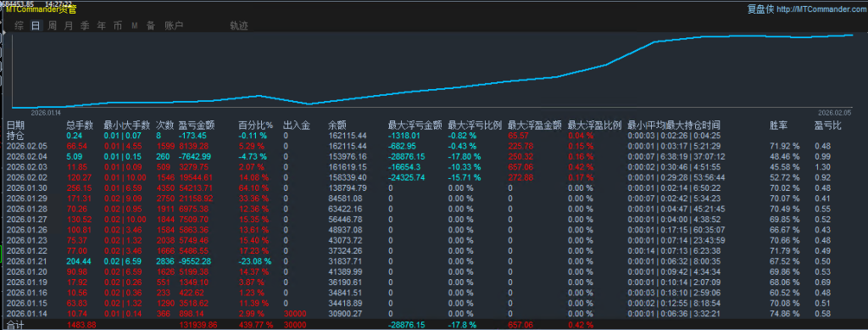The height and width of the screenshot is (330, 868).
Task: Click the 最大浮盈金额 column header
Action: (535, 126)
